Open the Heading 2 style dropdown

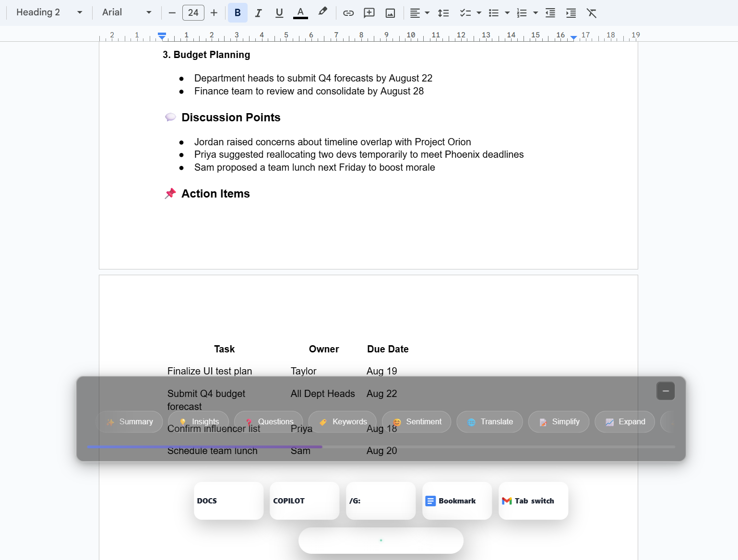(x=48, y=12)
